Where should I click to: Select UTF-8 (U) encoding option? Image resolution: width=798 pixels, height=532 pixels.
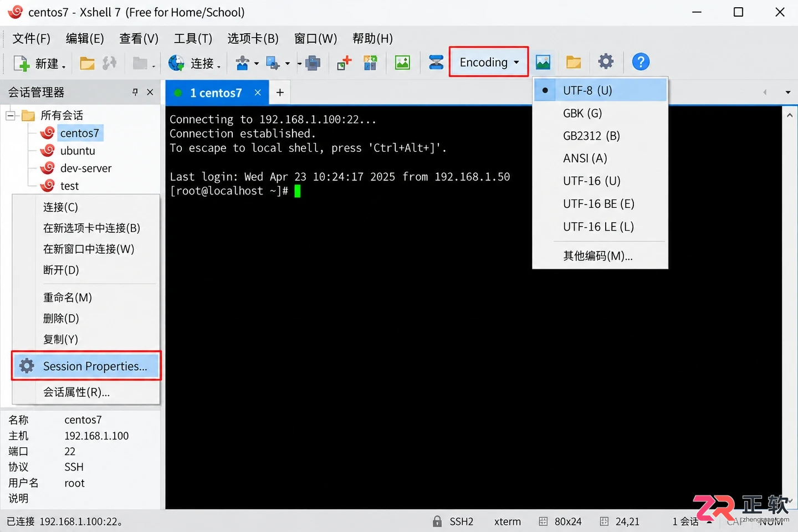click(x=600, y=90)
